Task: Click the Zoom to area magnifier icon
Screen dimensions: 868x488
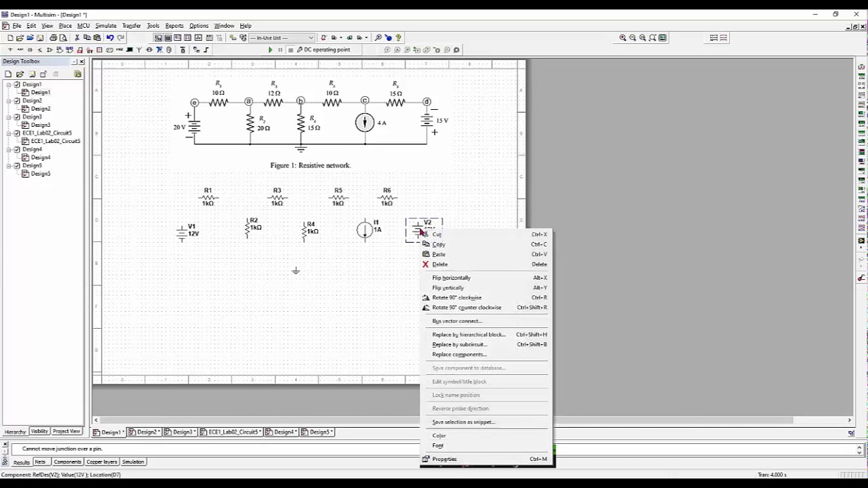Action: pyautogui.click(x=643, y=38)
